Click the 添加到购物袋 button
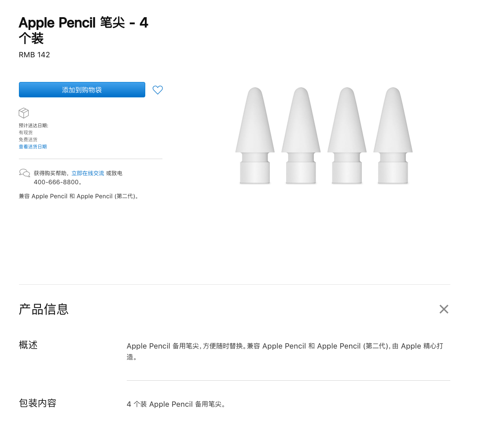The width and height of the screenshot is (504, 427). 82,90
